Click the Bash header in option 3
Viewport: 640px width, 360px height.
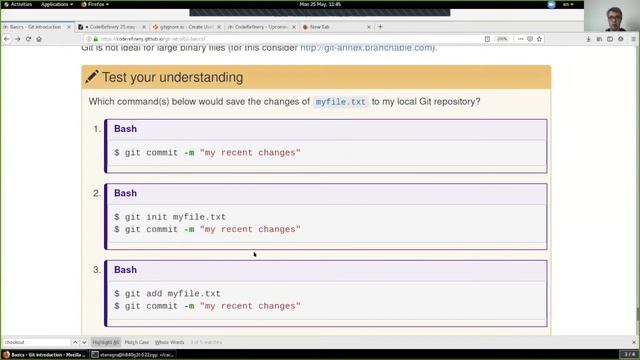125,270
